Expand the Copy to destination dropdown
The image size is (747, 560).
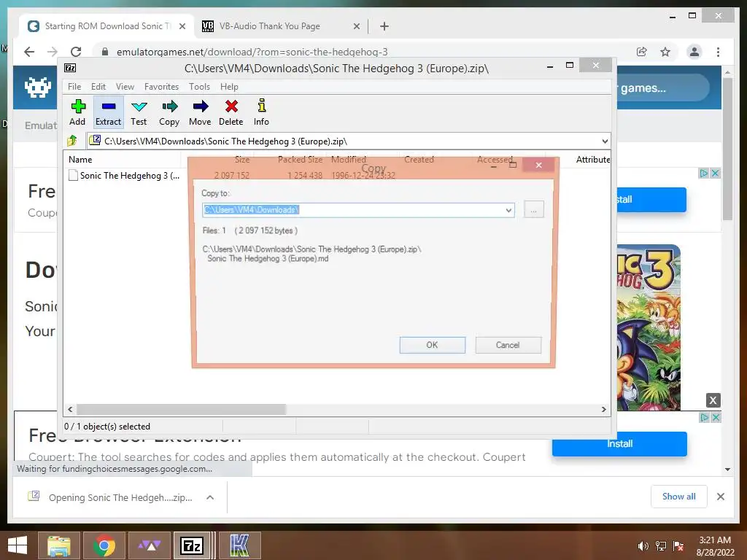coord(508,210)
